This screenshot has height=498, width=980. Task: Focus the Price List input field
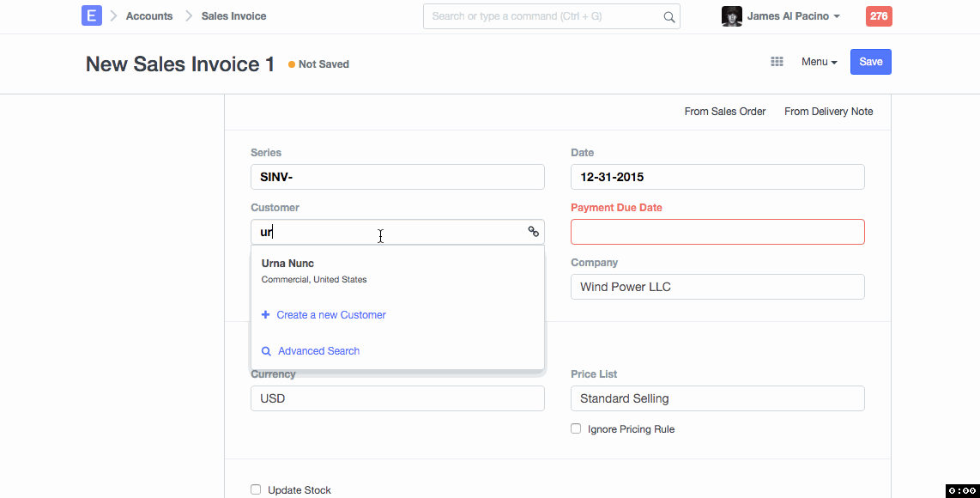click(x=717, y=398)
